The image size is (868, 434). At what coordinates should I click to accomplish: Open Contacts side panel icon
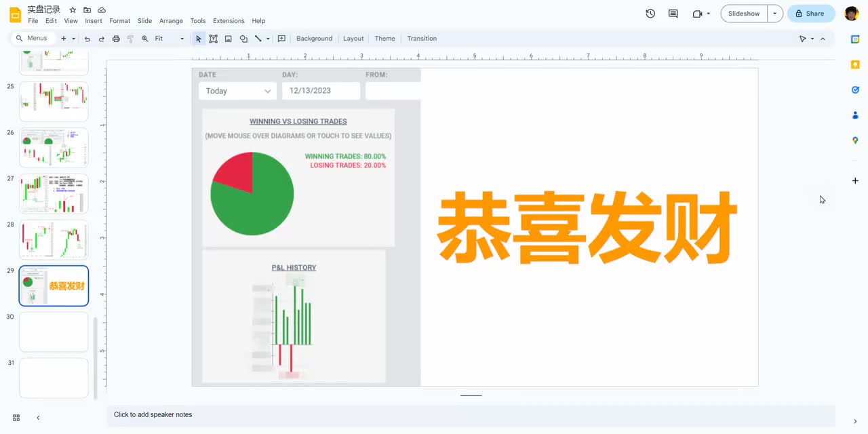click(855, 115)
